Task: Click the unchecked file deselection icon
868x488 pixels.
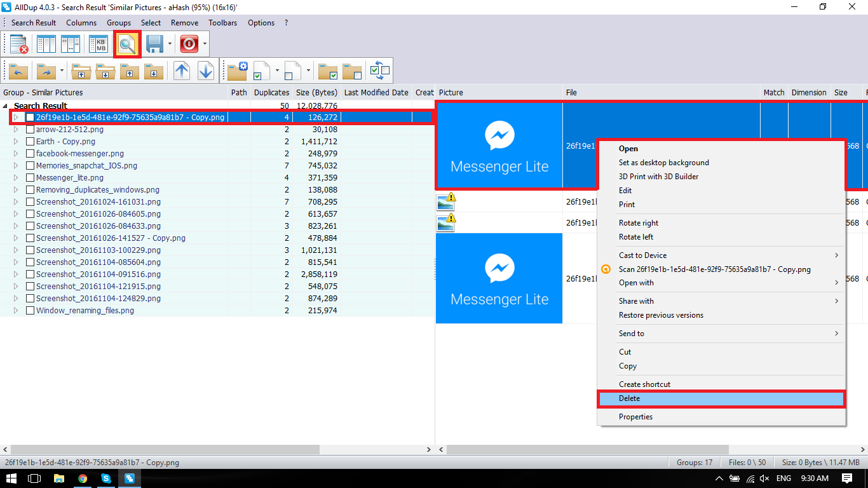Action: pyautogui.click(x=293, y=71)
